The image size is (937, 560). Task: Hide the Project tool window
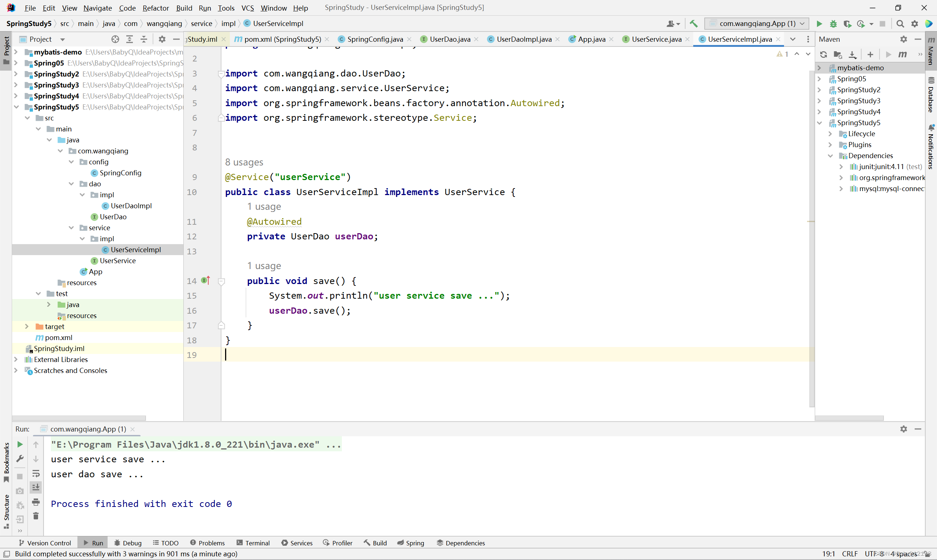point(176,39)
